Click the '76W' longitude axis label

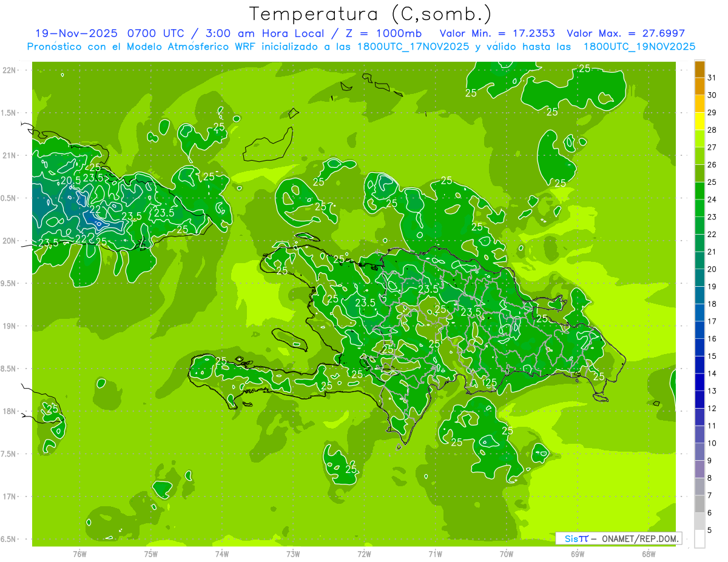tap(79, 554)
